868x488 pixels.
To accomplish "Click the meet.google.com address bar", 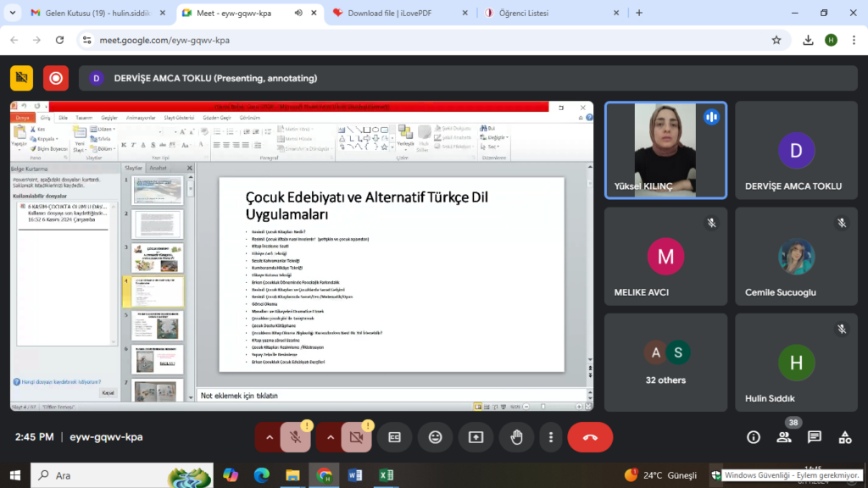I will (x=424, y=40).
